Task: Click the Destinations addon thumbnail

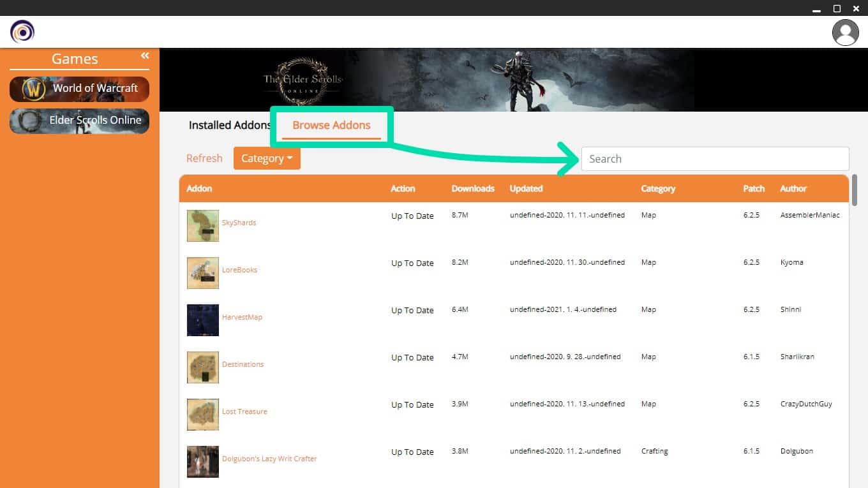Action: (x=203, y=367)
